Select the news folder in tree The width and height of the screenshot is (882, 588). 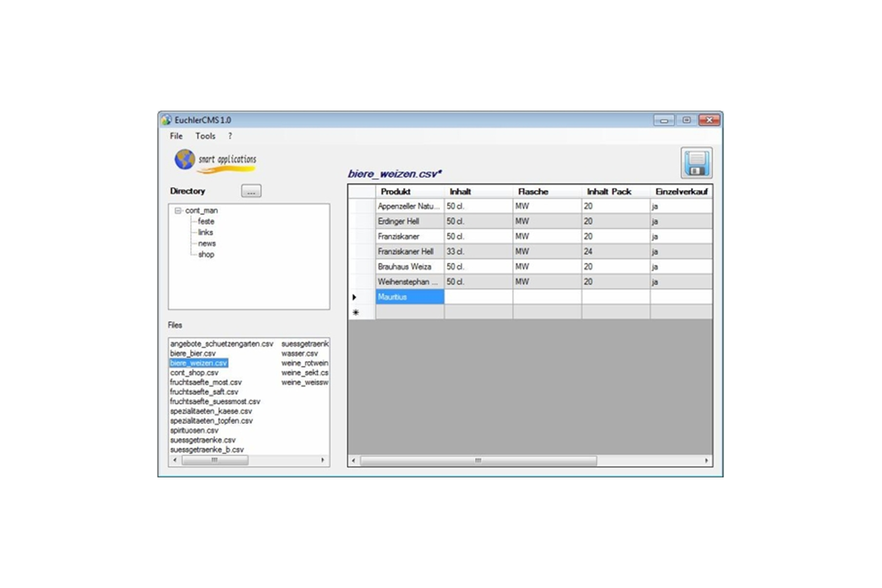206,243
